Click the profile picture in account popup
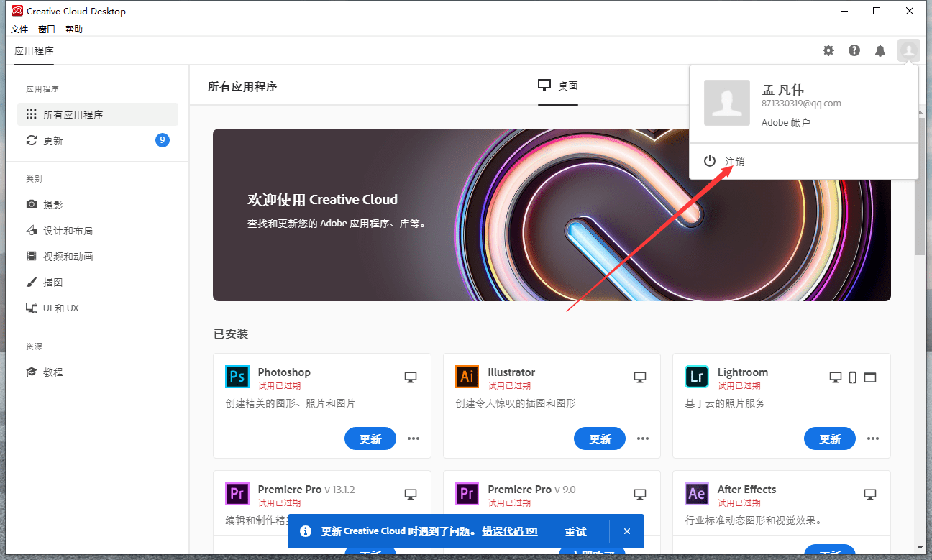Image resolution: width=932 pixels, height=560 pixels. click(727, 103)
